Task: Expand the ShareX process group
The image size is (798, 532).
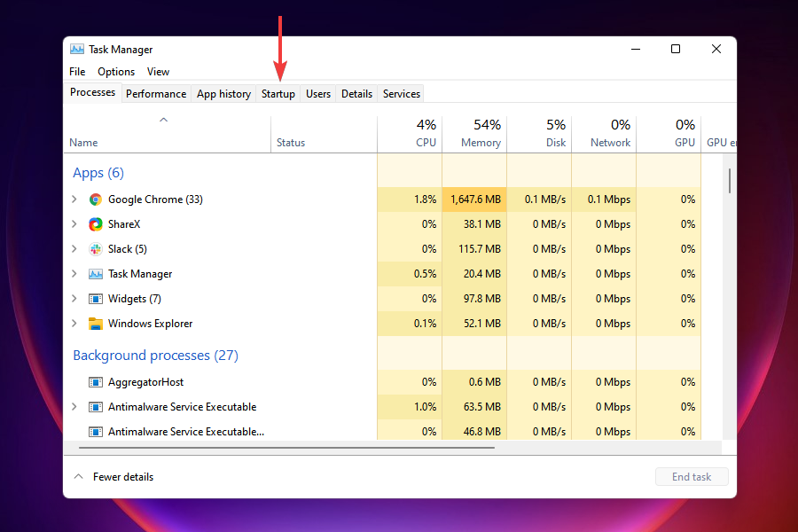Action: tap(74, 224)
